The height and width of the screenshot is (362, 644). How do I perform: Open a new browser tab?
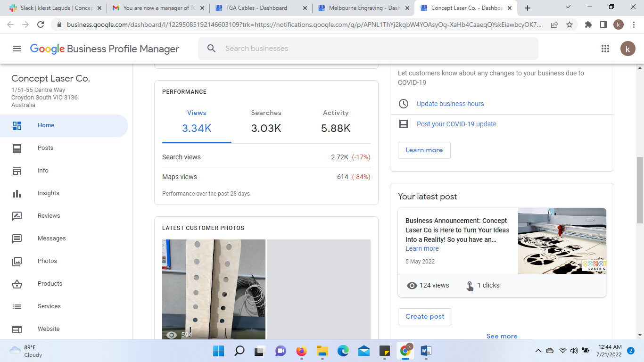tap(528, 8)
